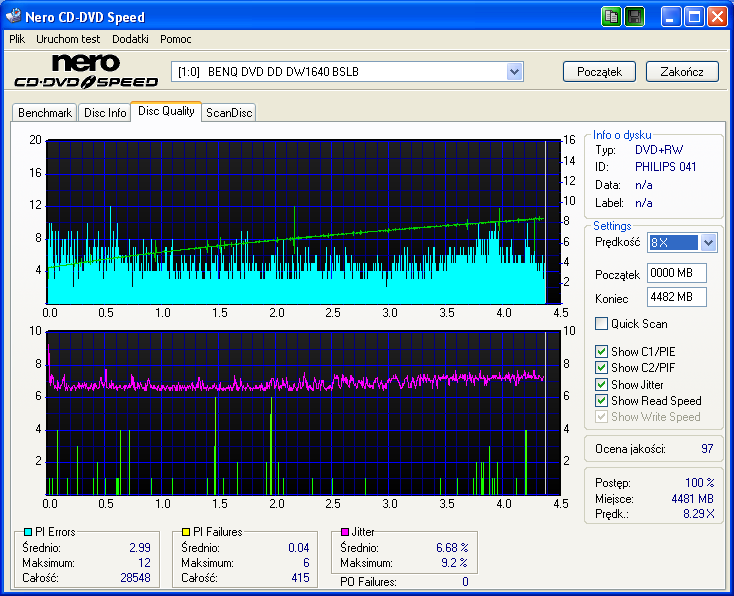The width and height of the screenshot is (734, 596).
Task: Click the lower PI Failures jitter graph
Action: point(303,413)
